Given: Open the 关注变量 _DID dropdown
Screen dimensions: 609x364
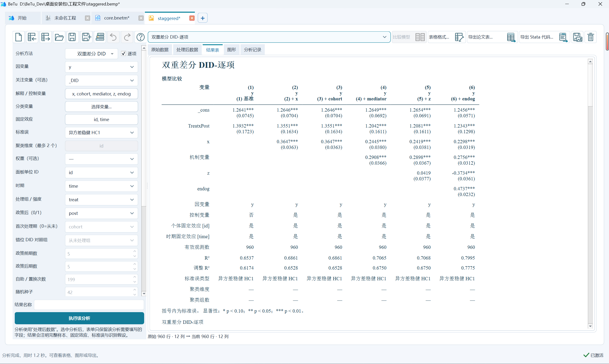Looking at the screenshot, I should [101, 80].
